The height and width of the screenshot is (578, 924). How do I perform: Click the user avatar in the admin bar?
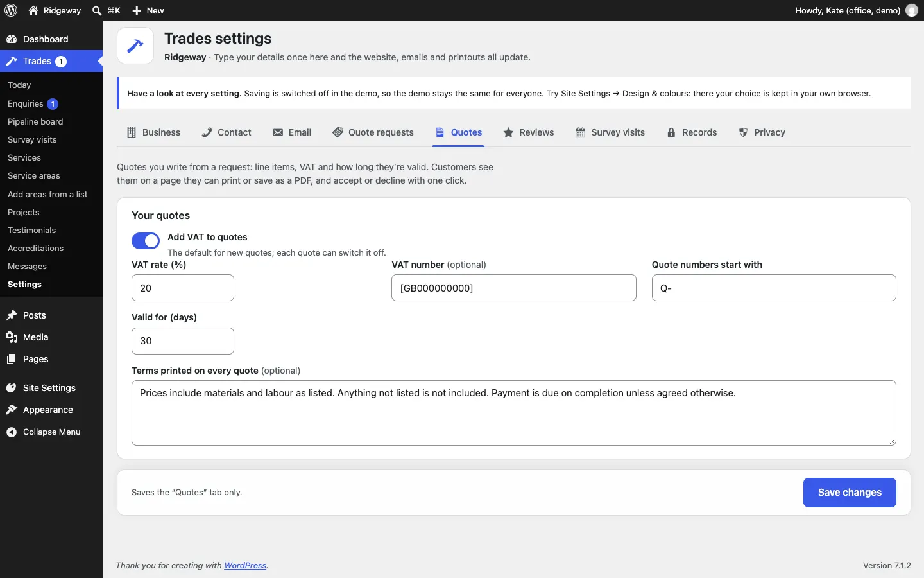[911, 10]
